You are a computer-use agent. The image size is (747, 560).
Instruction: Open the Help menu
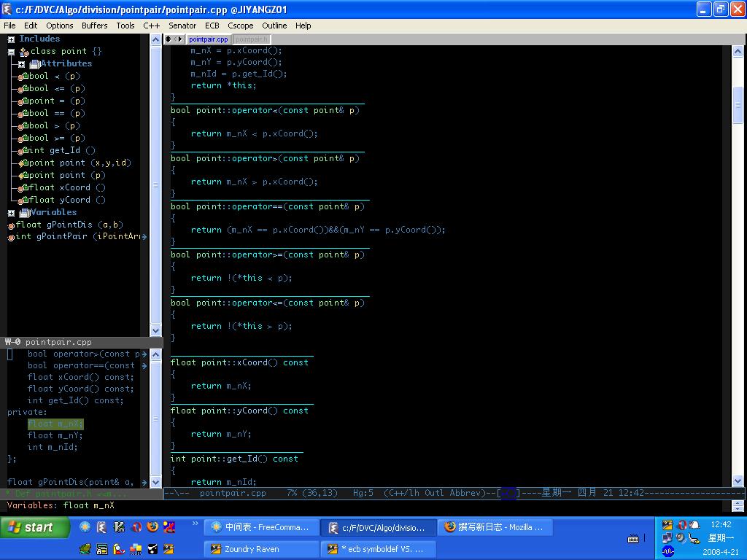(303, 26)
